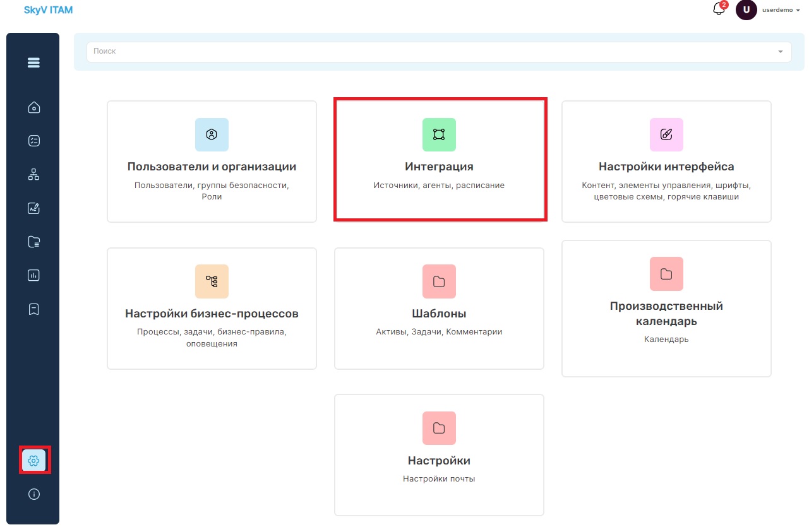Viewport: 809px width, 532px height.
Task: Expand the search field dropdown arrow
Action: 781,52
